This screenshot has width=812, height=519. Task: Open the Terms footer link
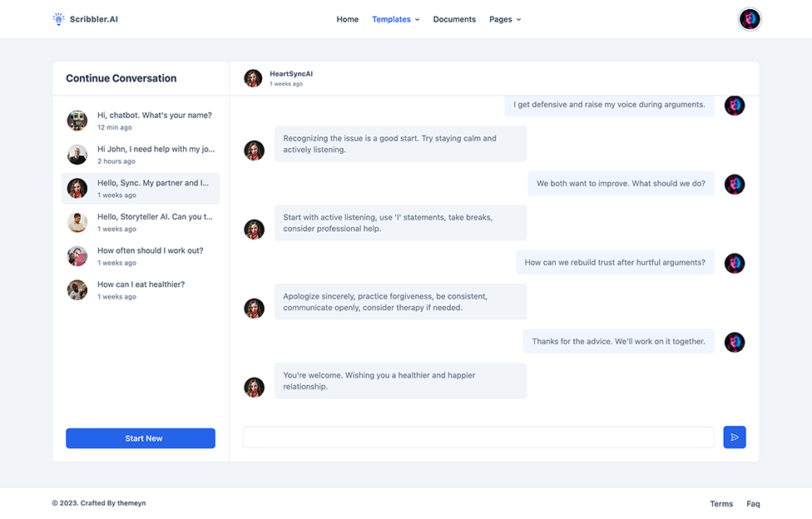721,503
